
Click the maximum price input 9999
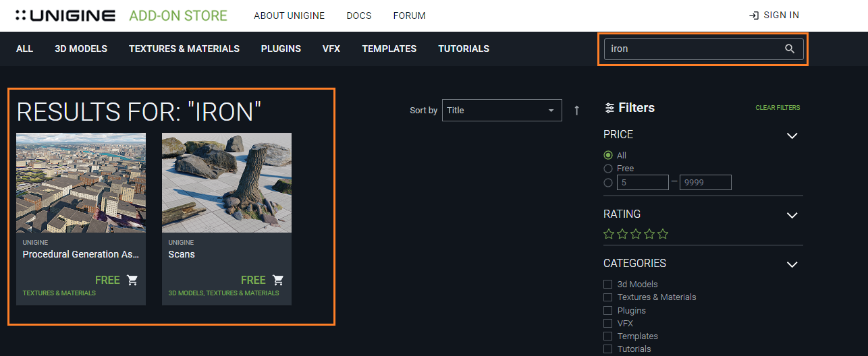tap(705, 182)
